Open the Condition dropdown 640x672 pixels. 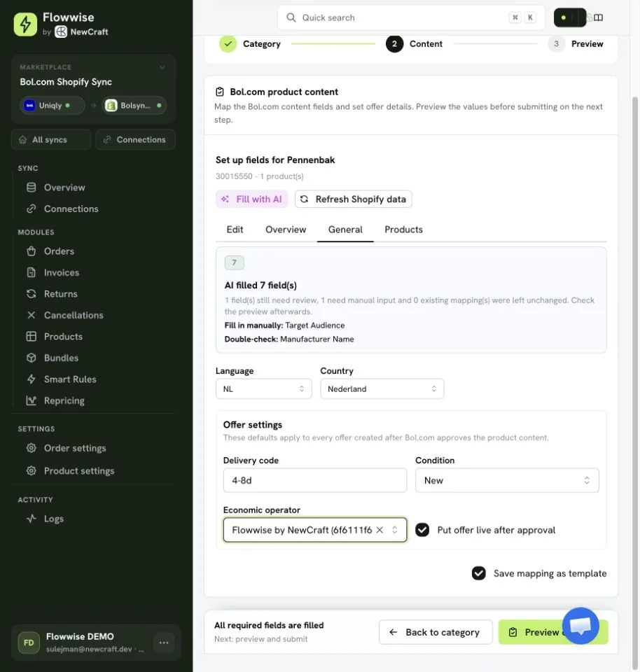[507, 480]
